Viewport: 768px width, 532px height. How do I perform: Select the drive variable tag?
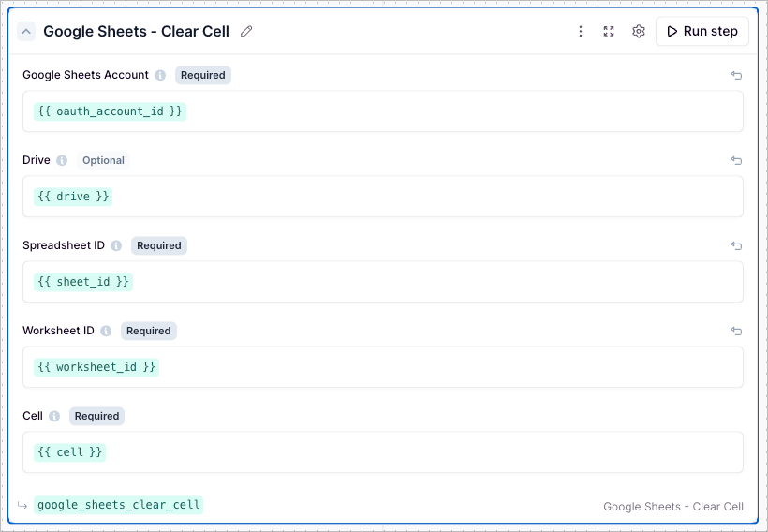(x=73, y=197)
